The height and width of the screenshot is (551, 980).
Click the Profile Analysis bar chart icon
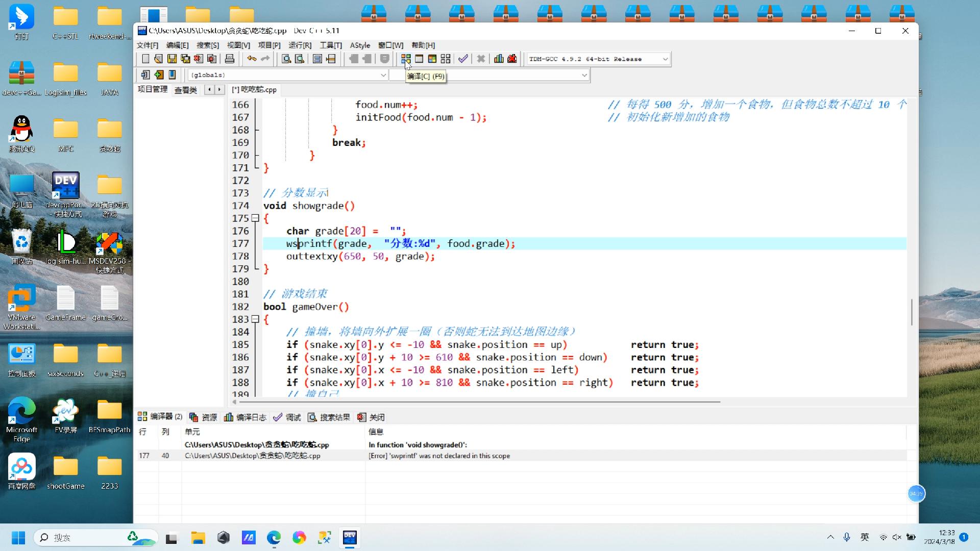499,59
